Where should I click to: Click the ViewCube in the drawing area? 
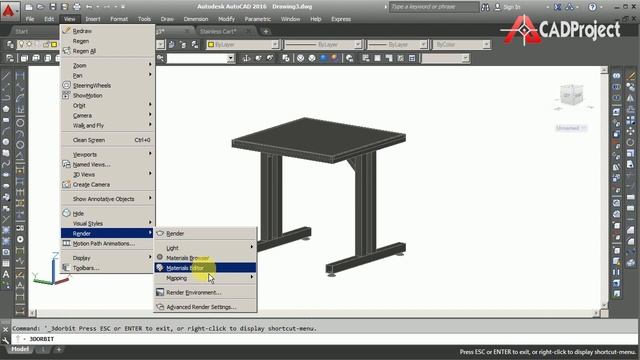[572, 96]
